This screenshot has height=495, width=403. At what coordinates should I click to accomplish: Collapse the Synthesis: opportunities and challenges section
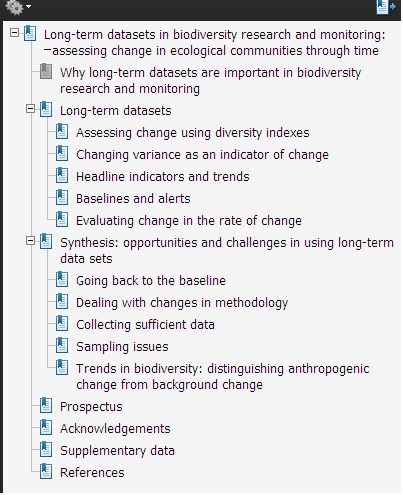pyautogui.click(x=30, y=241)
